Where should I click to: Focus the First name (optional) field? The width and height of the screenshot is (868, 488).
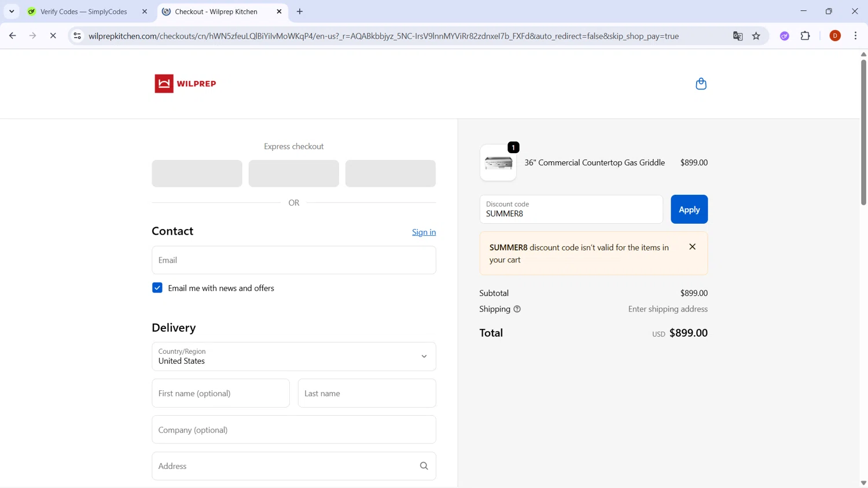pyautogui.click(x=221, y=393)
